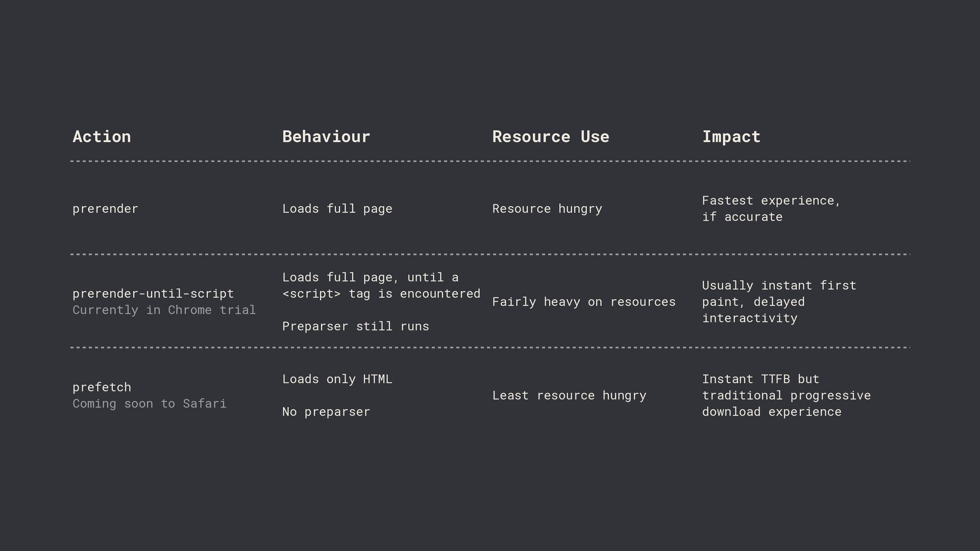Click "Least resource hungry" text
980x551 pixels.
pos(569,395)
